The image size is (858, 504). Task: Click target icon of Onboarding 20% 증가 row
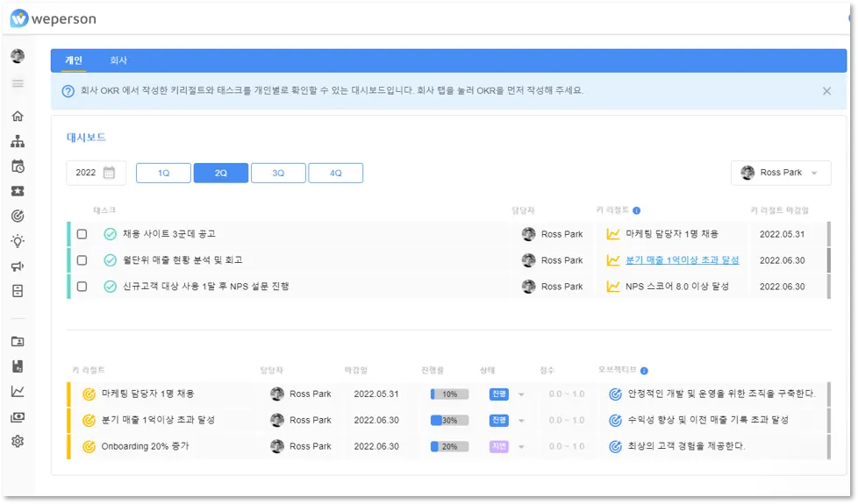89,447
